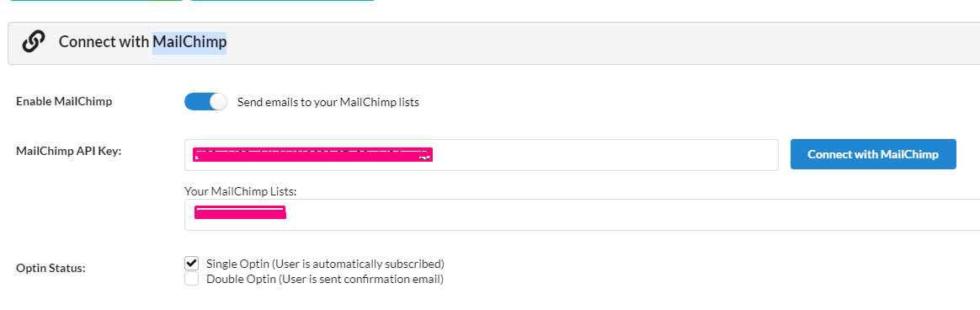The width and height of the screenshot is (980, 310).
Task: Enable the Double Optin checkbox
Action: 191,279
